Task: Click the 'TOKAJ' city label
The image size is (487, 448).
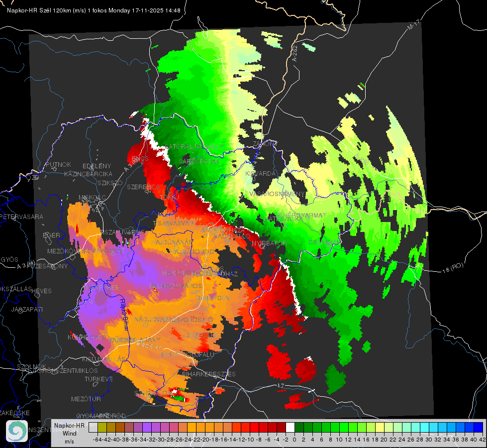Action: [170, 198]
